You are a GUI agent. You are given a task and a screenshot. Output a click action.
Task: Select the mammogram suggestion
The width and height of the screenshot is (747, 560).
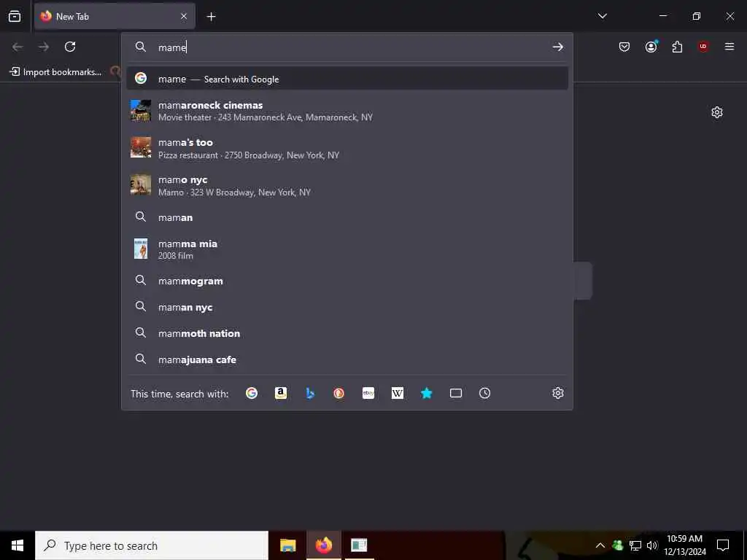tap(347, 281)
